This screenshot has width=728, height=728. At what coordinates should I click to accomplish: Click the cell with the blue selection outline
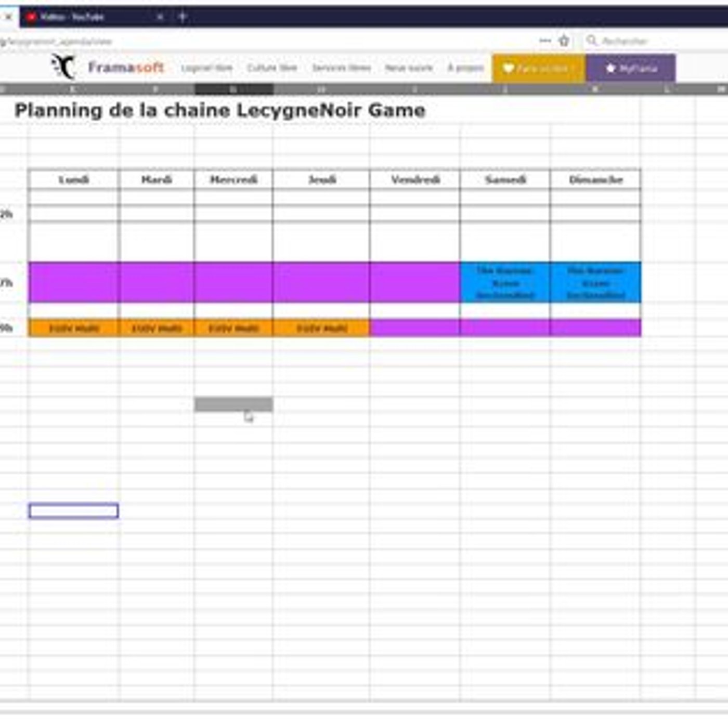[x=74, y=511]
